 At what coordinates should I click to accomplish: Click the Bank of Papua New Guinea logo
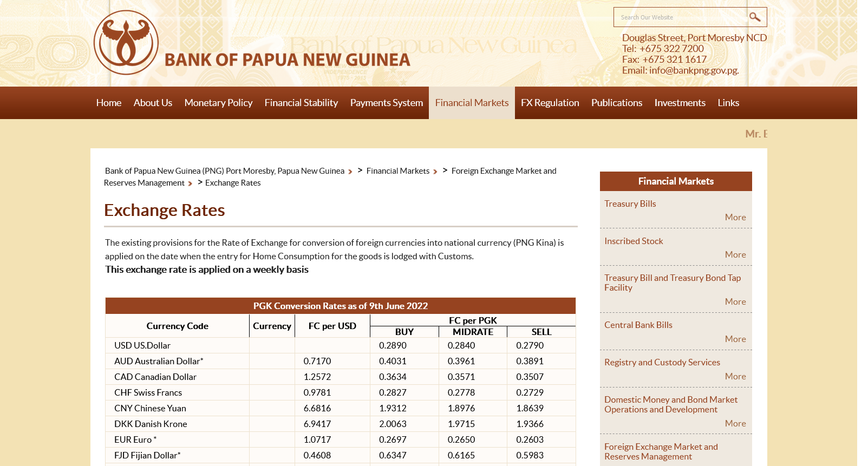tap(126, 42)
